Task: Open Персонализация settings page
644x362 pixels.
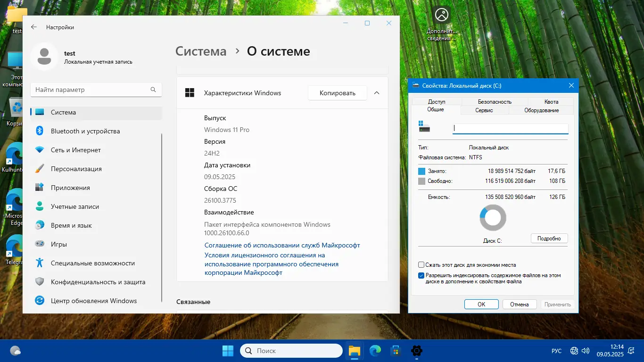Action: point(76,169)
